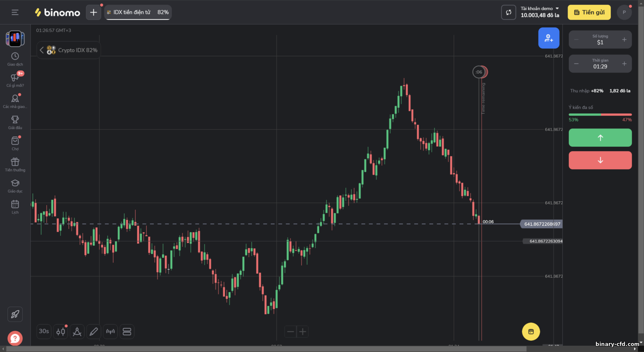Select the drawing pencil tool
This screenshot has height=352, width=644.
(94, 331)
